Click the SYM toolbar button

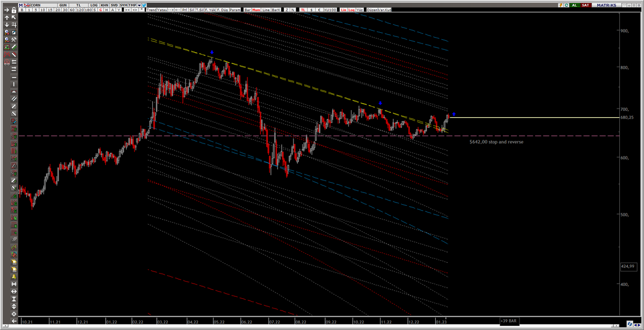(x=123, y=5)
